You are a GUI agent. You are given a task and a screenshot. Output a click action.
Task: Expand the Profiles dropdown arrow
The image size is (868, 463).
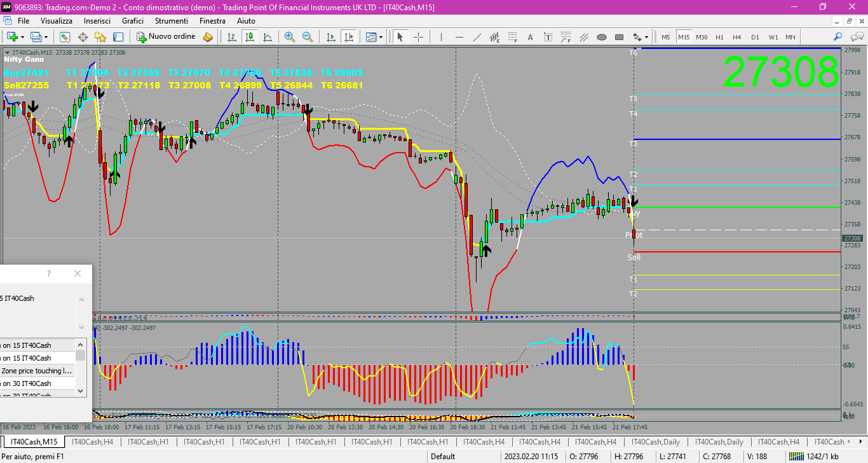pos(46,37)
